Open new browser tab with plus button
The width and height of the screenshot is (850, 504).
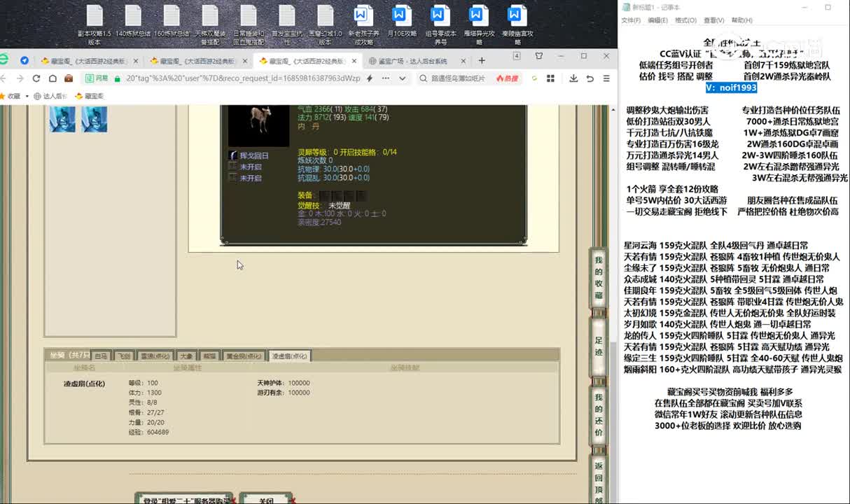pyautogui.click(x=481, y=61)
